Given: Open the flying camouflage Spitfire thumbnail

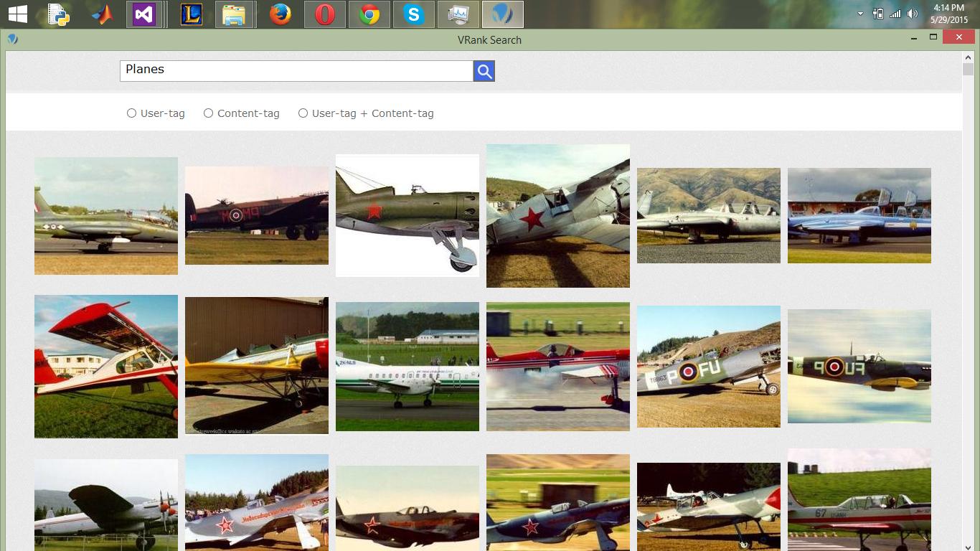Looking at the screenshot, I should coord(859,367).
